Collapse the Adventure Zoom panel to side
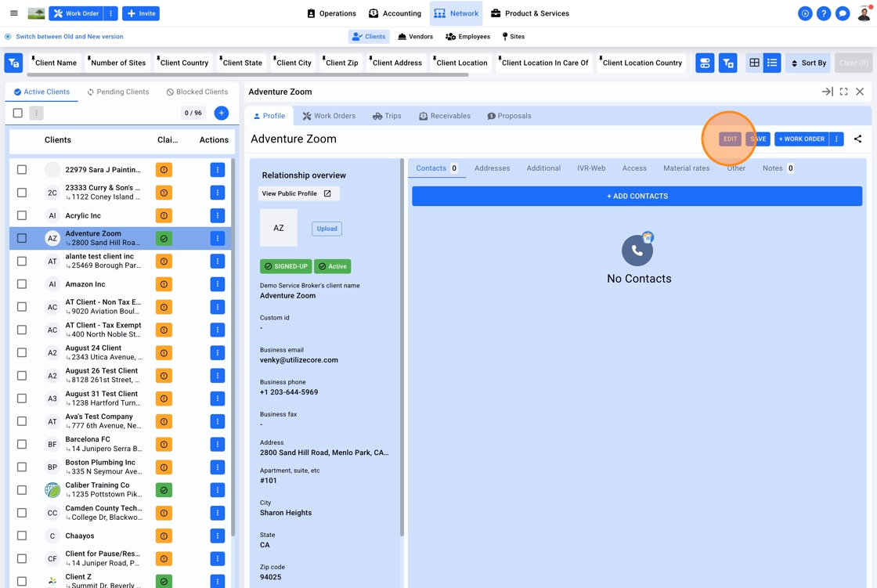 coord(827,92)
